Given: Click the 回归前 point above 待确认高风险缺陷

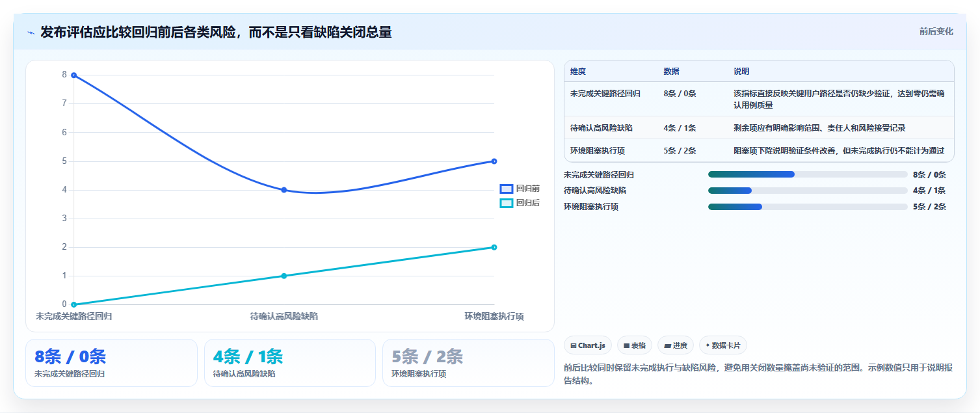Looking at the screenshot, I should tap(284, 190).
